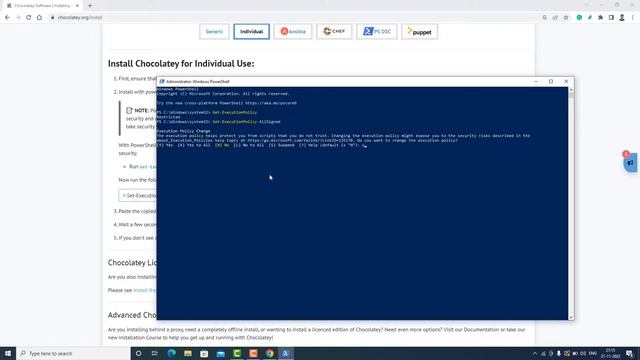This screenshot has height=360, width=640.
Task: Go back in Chrome
Action: click(7, 18)
